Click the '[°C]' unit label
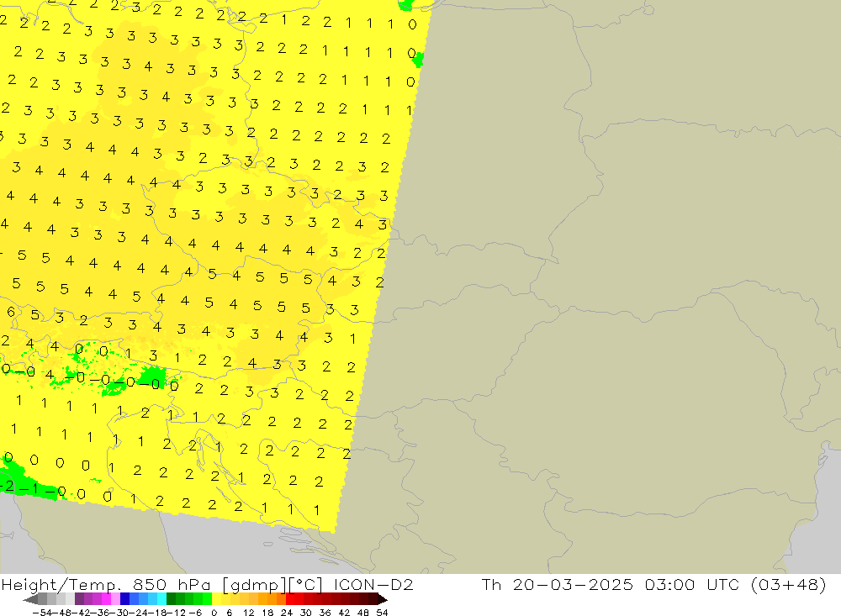Viewport: 841px width, 616px height. click(x=306, y=585)
